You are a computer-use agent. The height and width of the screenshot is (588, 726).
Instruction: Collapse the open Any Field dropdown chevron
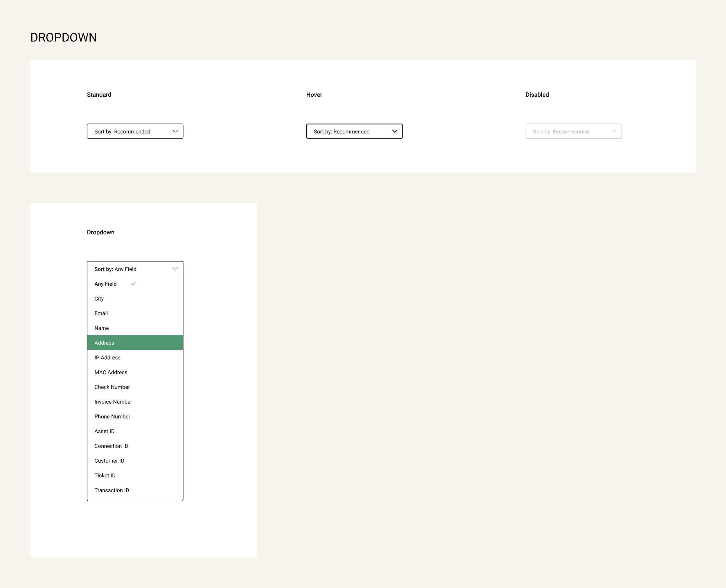click(x=175, y=269)
